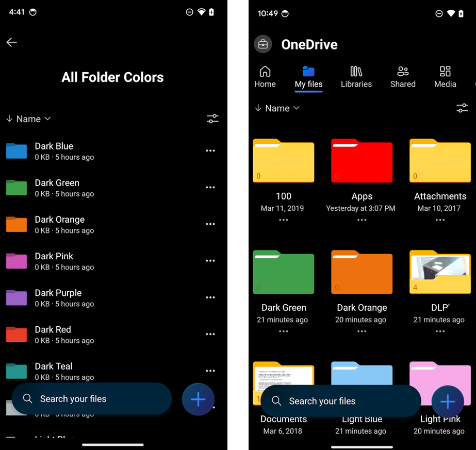Tap Search your files in OneDrive screen
This screenshot has height=450, width=476.
click(340, 401)
